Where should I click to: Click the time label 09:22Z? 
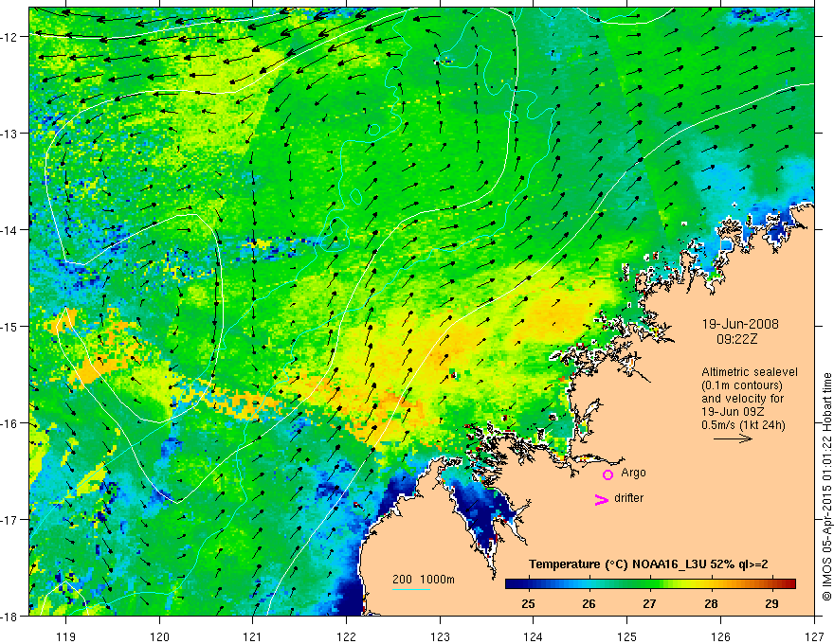point(736,339)
